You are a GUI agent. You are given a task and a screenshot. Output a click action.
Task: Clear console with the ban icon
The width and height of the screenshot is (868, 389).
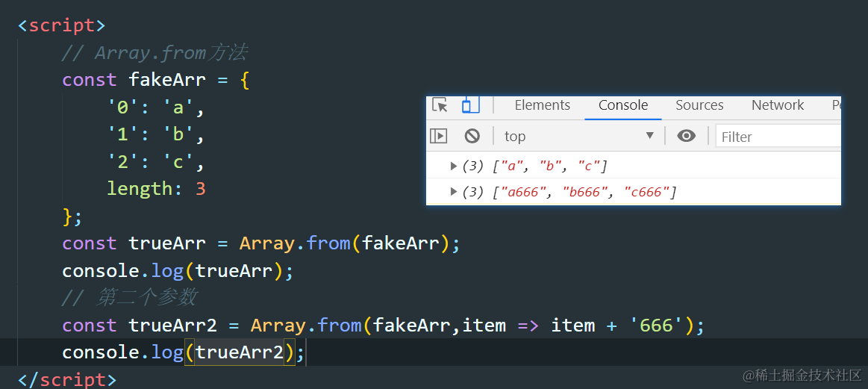pyautogui.click(x=472, y=136)
